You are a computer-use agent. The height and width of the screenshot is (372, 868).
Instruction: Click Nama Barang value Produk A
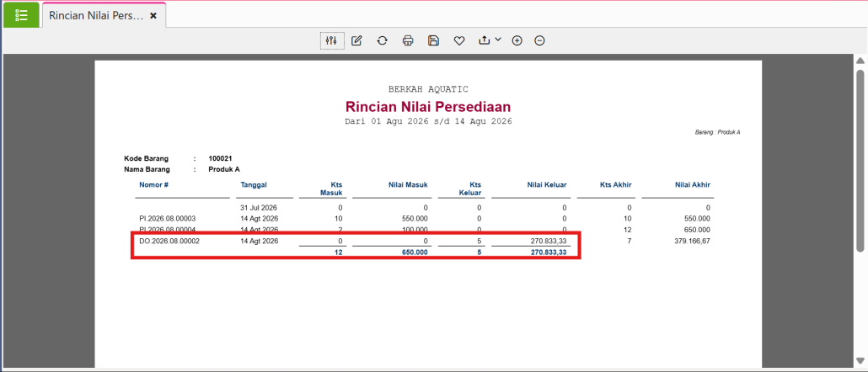tap(224, 169)
